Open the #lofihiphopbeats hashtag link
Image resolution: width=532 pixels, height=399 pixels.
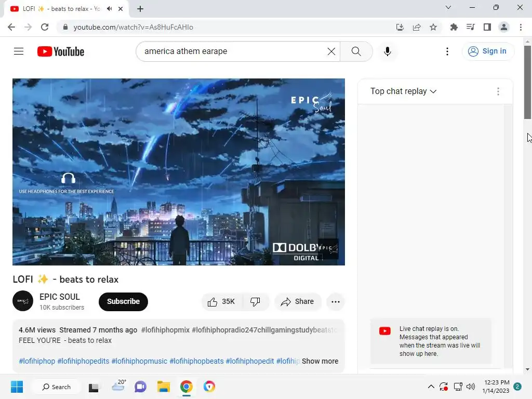click(x=196, y=361)
